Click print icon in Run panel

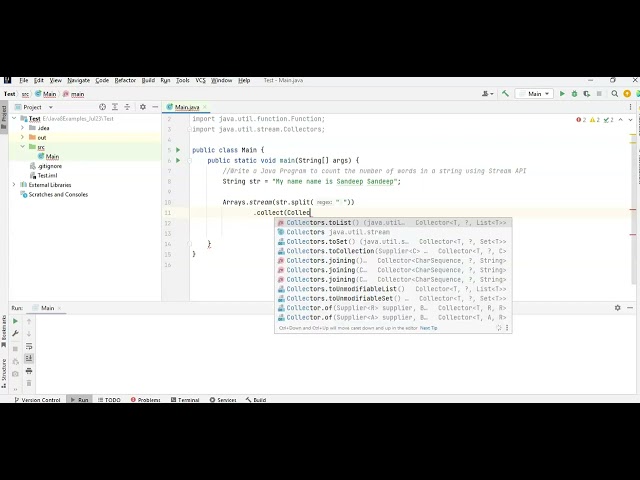click(29, 371)
